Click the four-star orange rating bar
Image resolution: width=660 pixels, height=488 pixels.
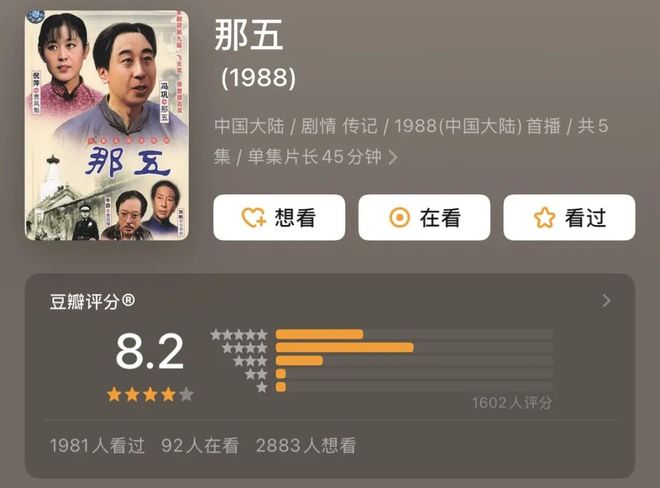coord(344,347)
